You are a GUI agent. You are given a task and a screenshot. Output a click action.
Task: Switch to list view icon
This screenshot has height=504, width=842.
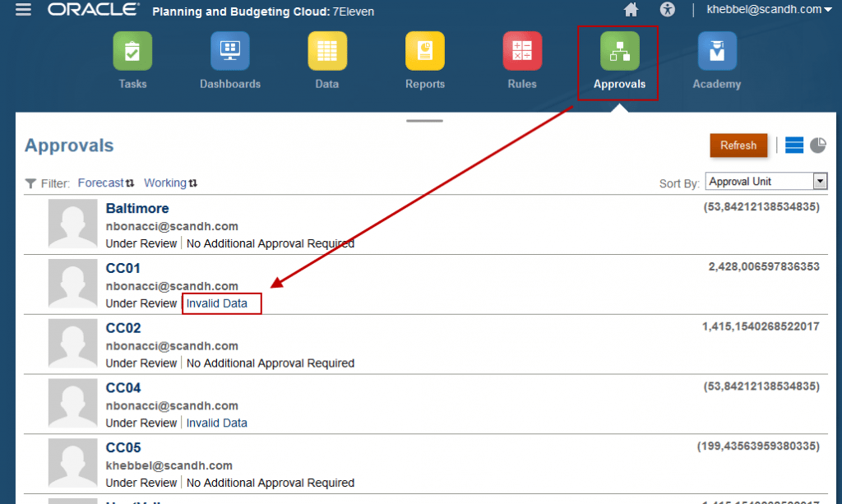click(x=794, y=145)
